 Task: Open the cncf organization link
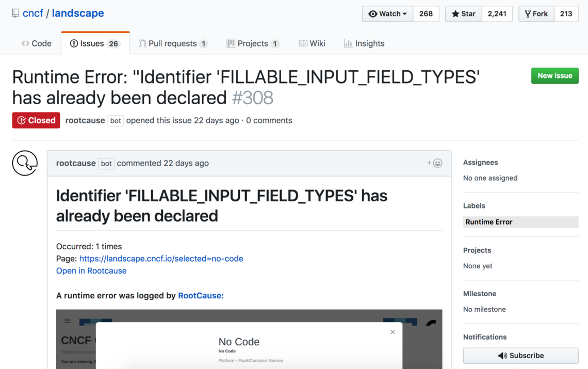point(33,13)
